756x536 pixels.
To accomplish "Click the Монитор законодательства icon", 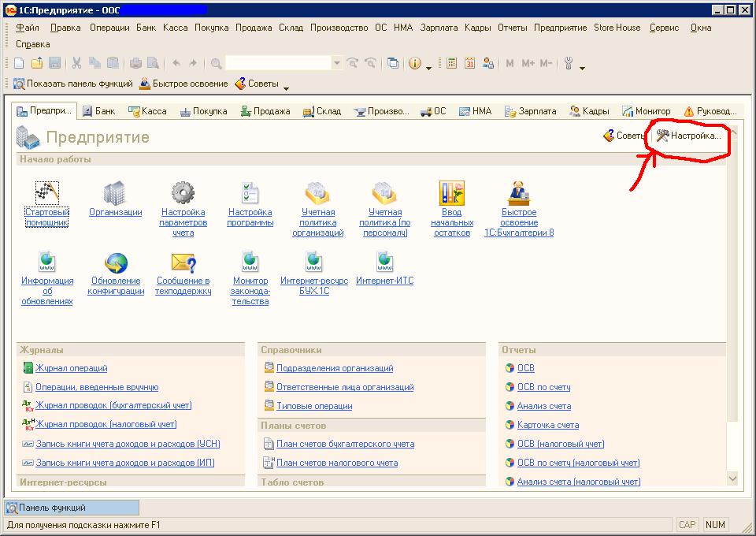I will click(x=250, y=262).
